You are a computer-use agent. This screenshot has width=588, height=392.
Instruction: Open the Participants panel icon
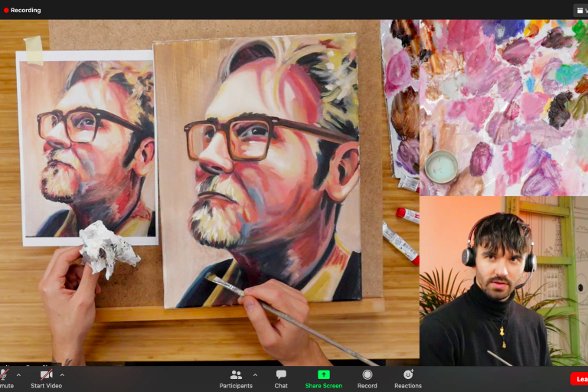coord(236,374)
